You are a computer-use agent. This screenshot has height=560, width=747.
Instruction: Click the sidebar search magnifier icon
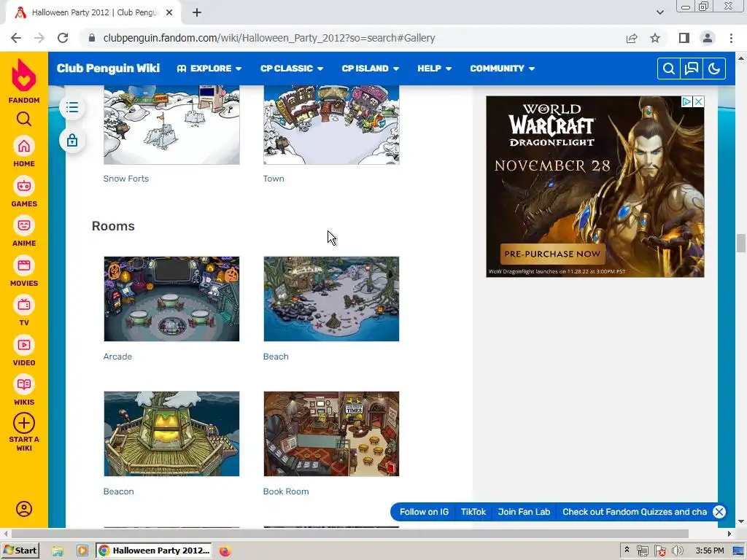click(24, 119)
